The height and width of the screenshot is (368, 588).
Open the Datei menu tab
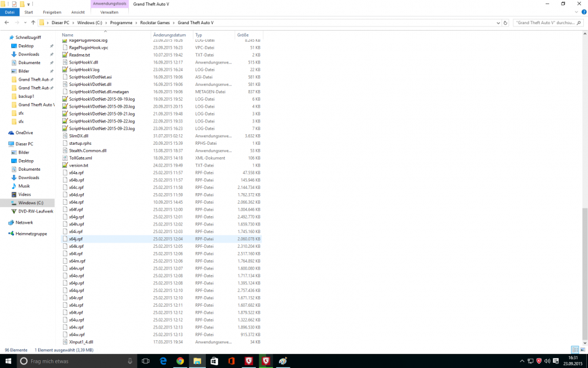pos(10,12)
